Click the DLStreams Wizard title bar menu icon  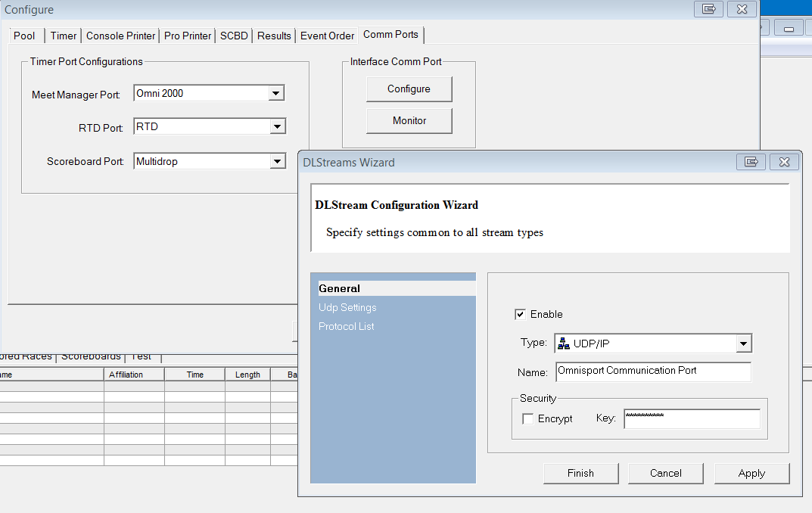pyautogui.click(x=751, y=162)
